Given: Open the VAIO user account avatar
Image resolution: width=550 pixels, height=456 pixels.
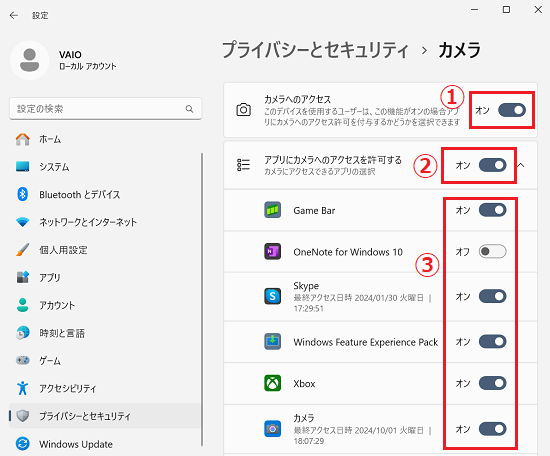Looking at the screenshot, I should tap(29, 60).
